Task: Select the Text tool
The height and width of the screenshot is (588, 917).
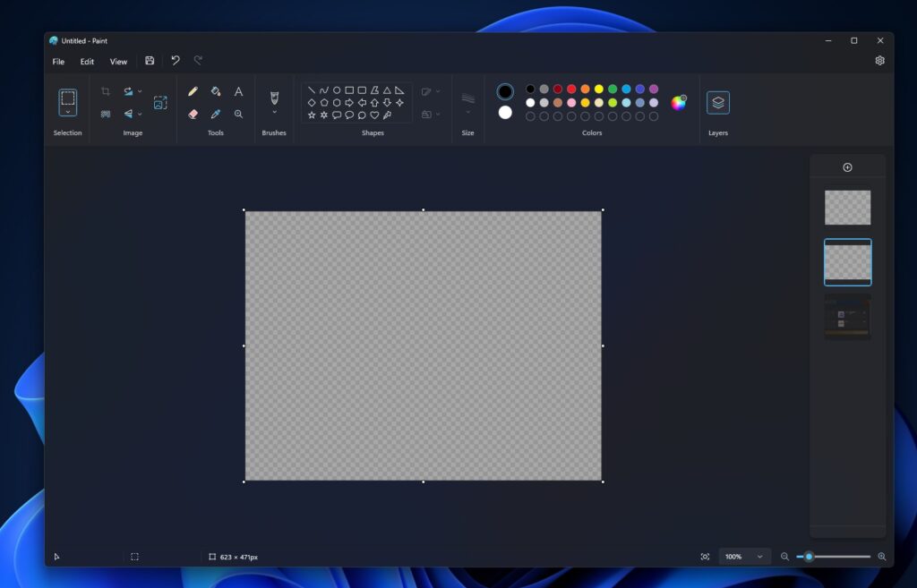Action: (x=238, y=91)
